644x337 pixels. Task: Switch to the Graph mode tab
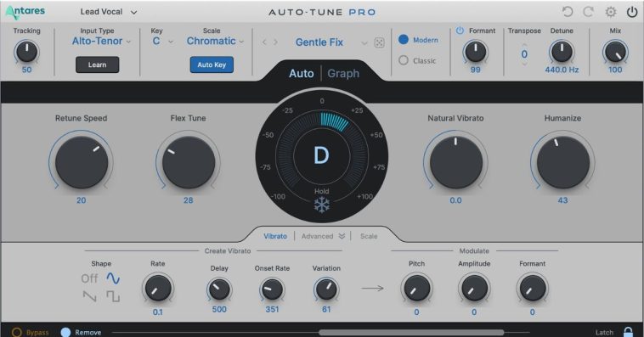click(343, 74)
